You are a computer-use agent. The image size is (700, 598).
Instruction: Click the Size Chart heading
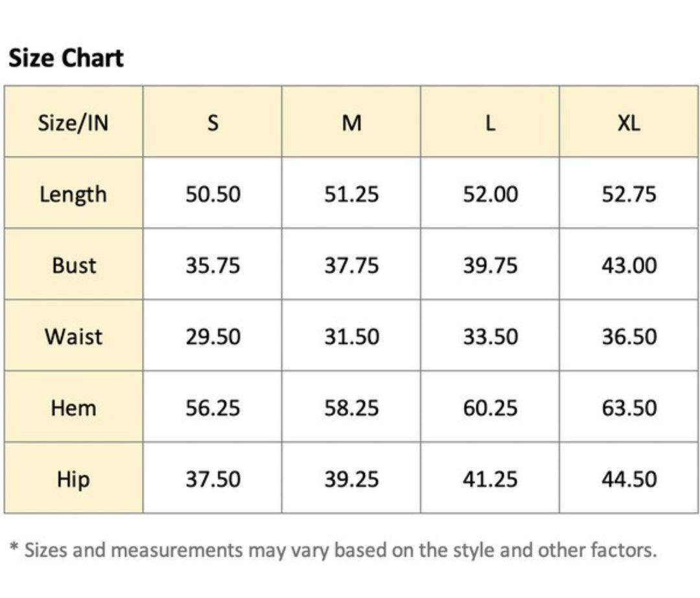tap(65, 58)
